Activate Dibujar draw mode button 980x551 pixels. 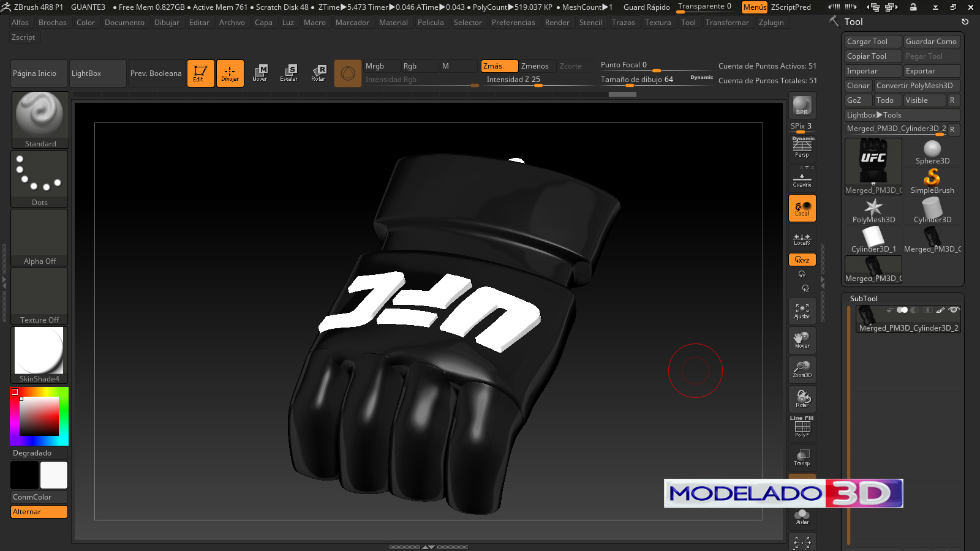pyautogui.click(x=230, y=73)
